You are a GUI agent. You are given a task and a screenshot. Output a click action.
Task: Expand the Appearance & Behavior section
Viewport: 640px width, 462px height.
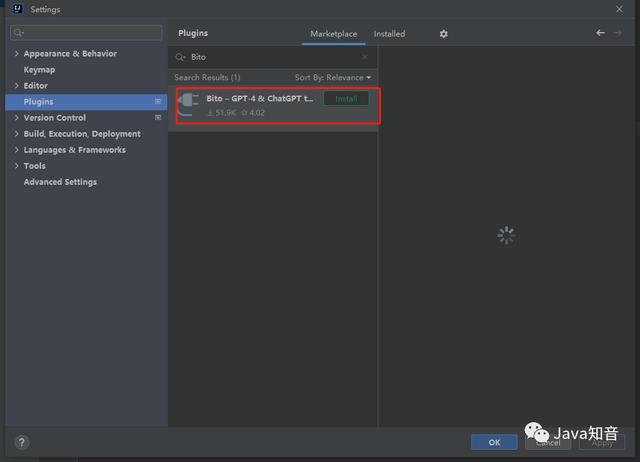pos(17,54)
